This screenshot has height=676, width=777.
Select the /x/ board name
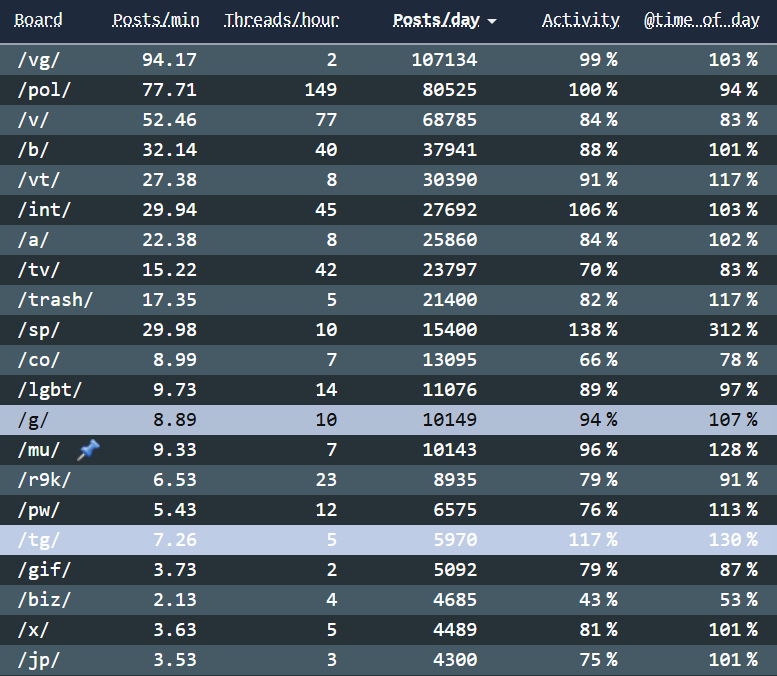pos(33,630)
